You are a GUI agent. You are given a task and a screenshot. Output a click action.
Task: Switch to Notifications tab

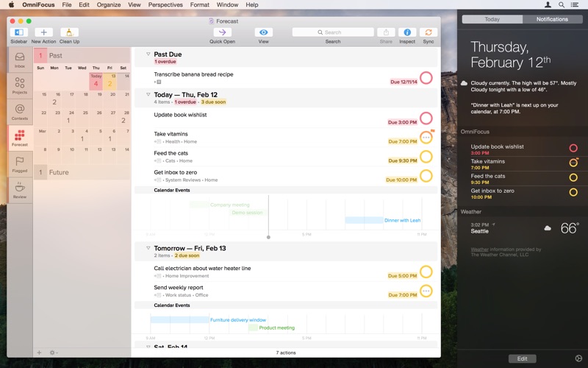click(x=552, y=19)
